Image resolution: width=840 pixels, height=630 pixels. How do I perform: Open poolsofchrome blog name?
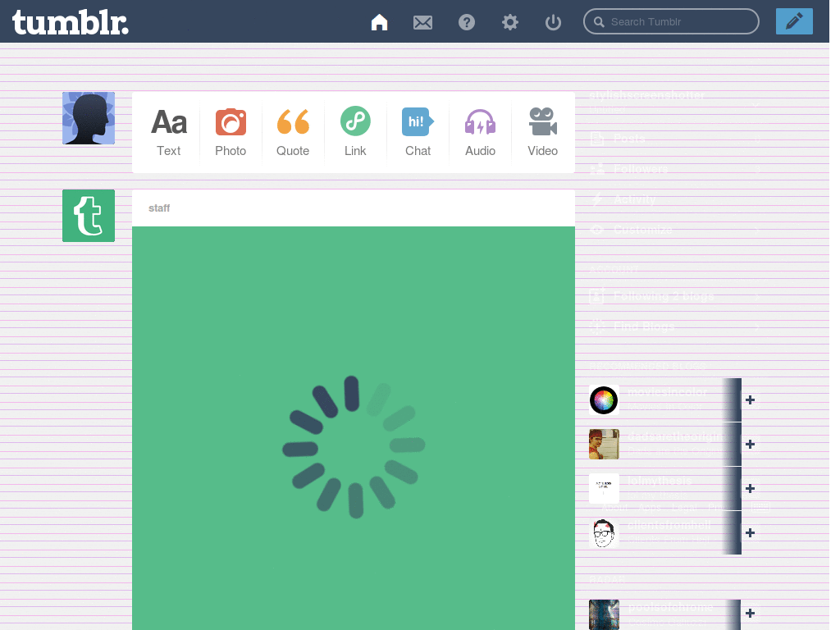(x=670, y=607)
